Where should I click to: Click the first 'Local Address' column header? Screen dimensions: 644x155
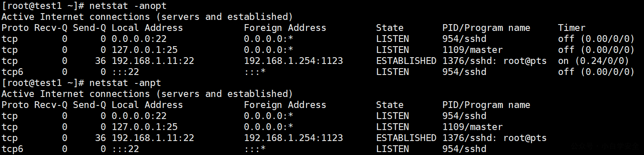[147, 28]
